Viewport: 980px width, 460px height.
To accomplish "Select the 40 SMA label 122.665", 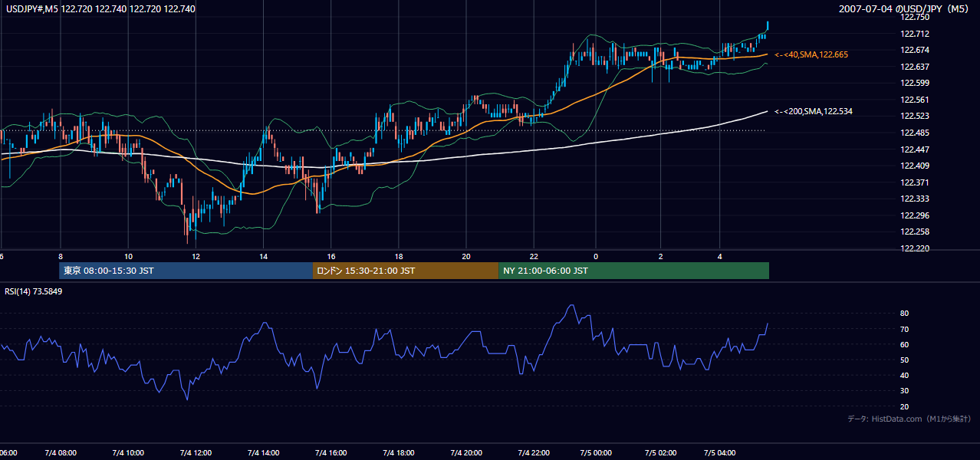I will 811,54.
